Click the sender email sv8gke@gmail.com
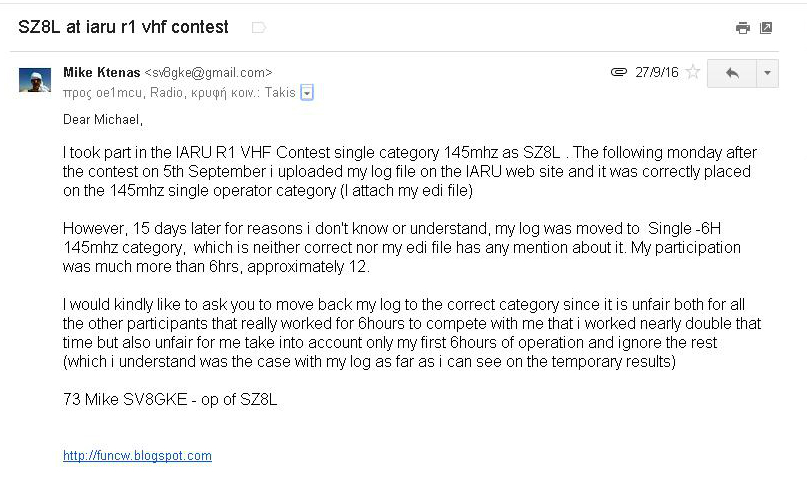The width and height of the screenshot is (807, 480). tap(208, 73)
